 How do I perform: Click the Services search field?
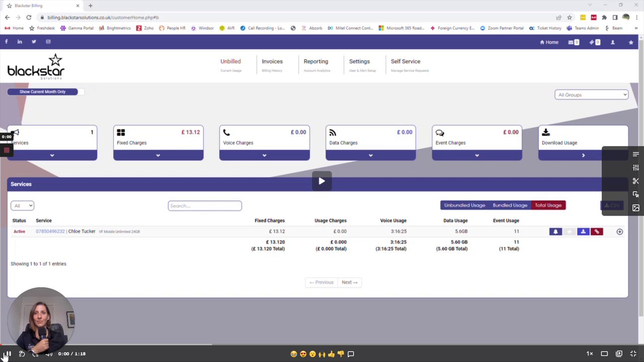(x=205, y=206)
